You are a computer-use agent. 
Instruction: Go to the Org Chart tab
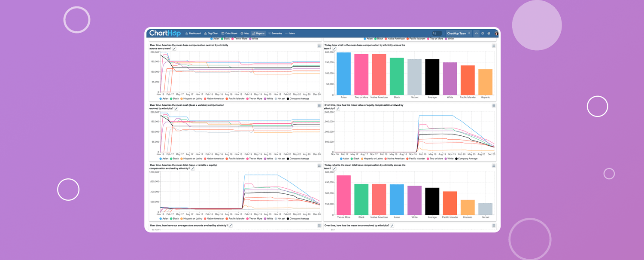(x=211, y=34)
